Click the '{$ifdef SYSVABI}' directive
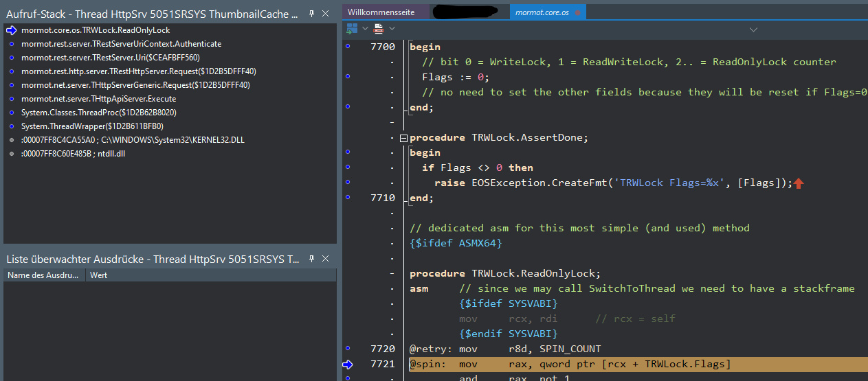 coord(509,303)
